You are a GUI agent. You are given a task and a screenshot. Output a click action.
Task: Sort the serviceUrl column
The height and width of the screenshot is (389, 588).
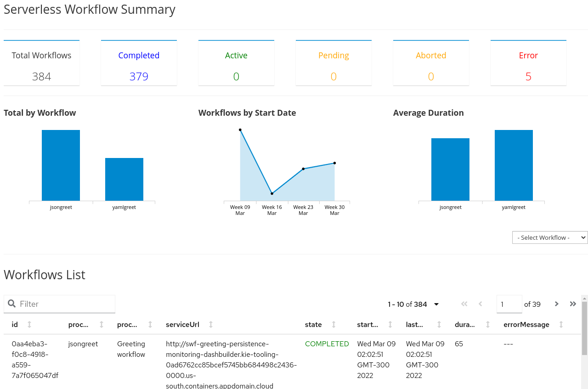pyautogui.click(x=211, y=324)
